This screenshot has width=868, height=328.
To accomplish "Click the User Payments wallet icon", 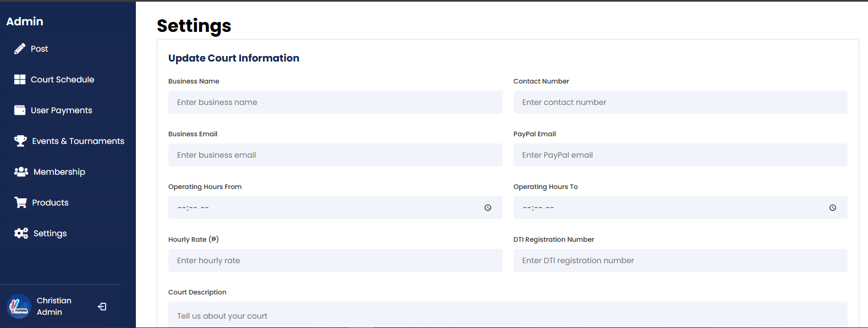I will point(20,110).
